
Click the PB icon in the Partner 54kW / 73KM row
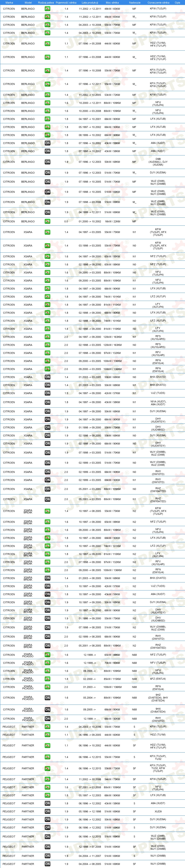48,779
